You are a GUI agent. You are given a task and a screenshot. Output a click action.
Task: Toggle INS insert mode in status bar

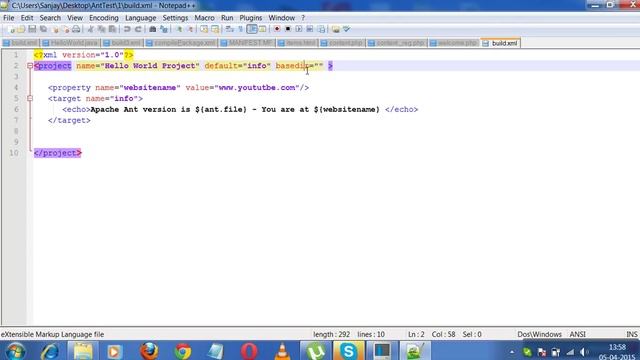[x=631, y=334]
